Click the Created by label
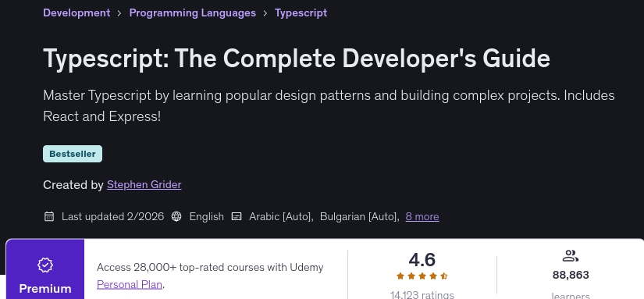644x299 pixels. click(x=73, y=185)
